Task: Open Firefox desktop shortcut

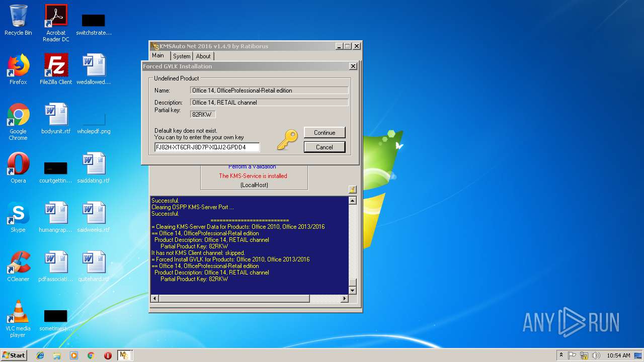Action: [18, 69]
